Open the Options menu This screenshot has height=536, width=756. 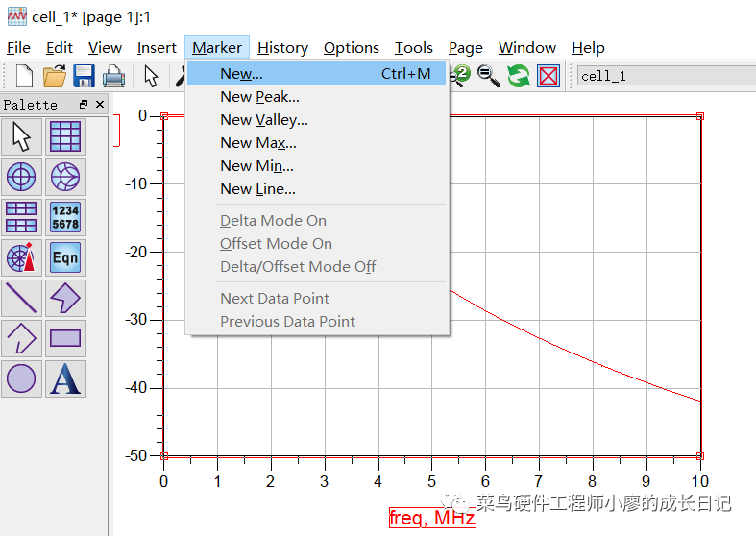point(352,48)
